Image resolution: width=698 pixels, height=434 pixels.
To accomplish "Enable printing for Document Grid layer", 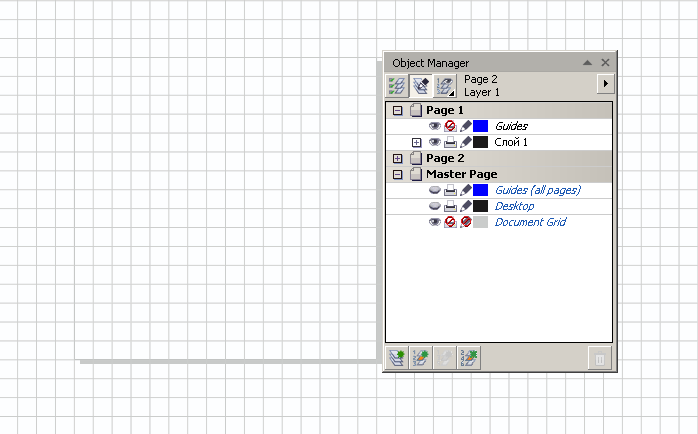I will (x=450, y=222).
